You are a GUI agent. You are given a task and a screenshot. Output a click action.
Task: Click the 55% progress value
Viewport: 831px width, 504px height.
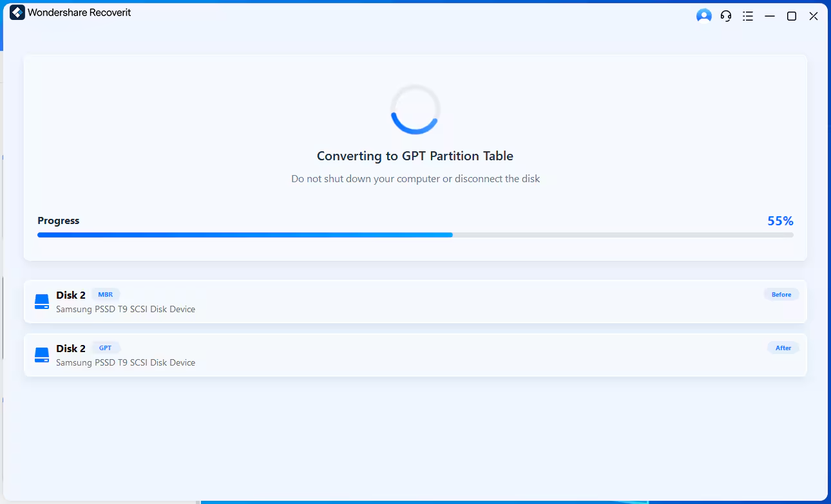[780, 221]
